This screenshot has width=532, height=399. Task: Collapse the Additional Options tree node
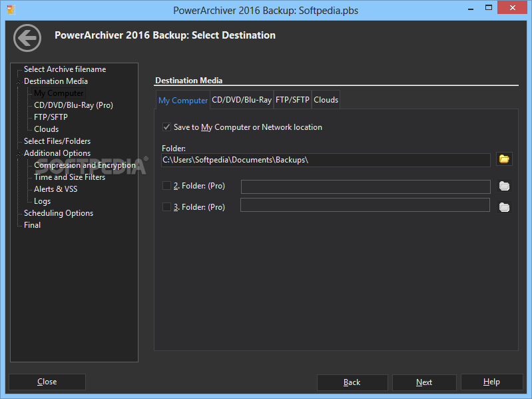(19, 154)
